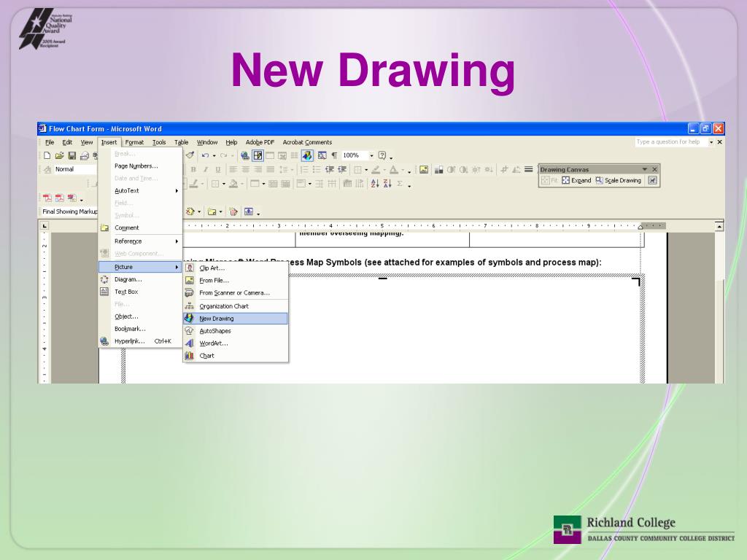Click the Bullets list icon
Screen dimensions: 747x560
tap(317, 169)
